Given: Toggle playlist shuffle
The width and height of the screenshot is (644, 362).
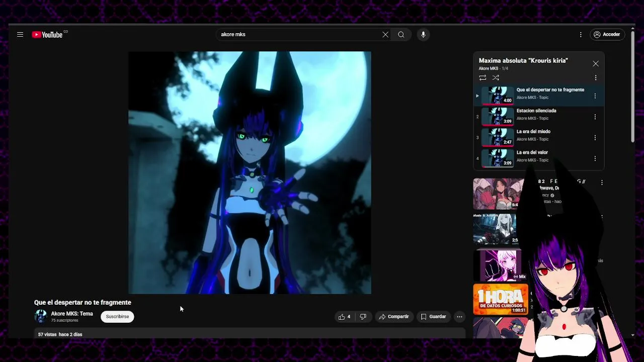Looking at the screenshot, I should (x=496, y=78).
